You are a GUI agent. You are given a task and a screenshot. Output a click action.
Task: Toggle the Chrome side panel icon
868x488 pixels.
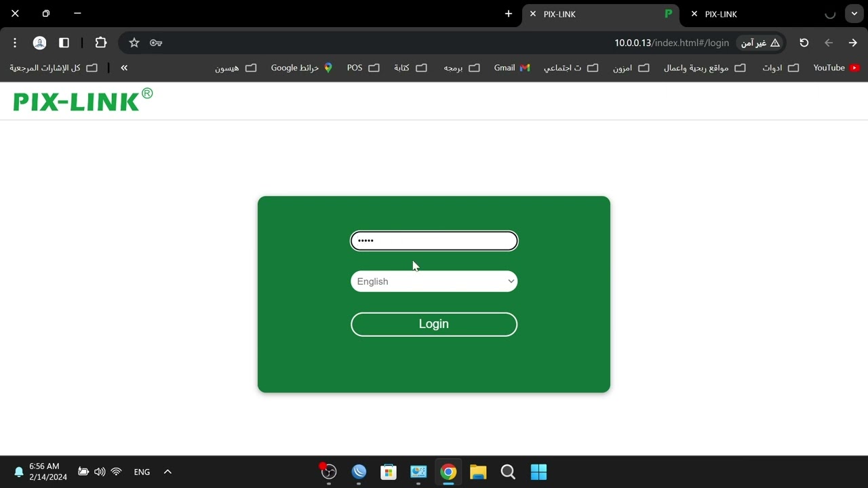click(x=64, y=43)
